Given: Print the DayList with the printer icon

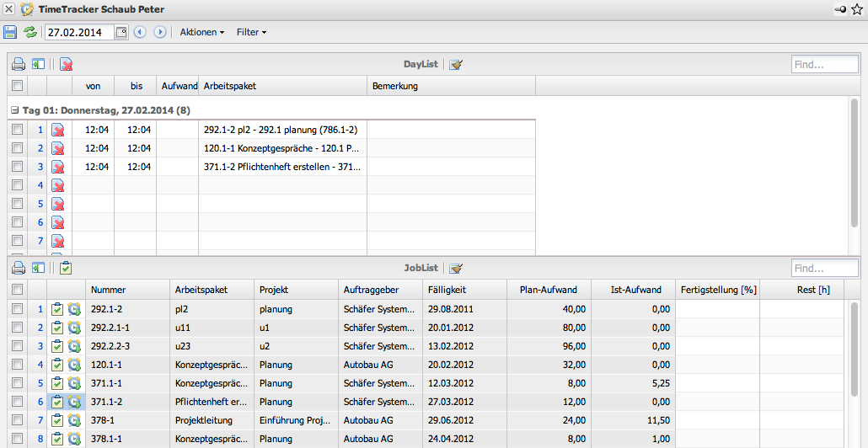Looking at the screenshot, I should pos(17,64).
